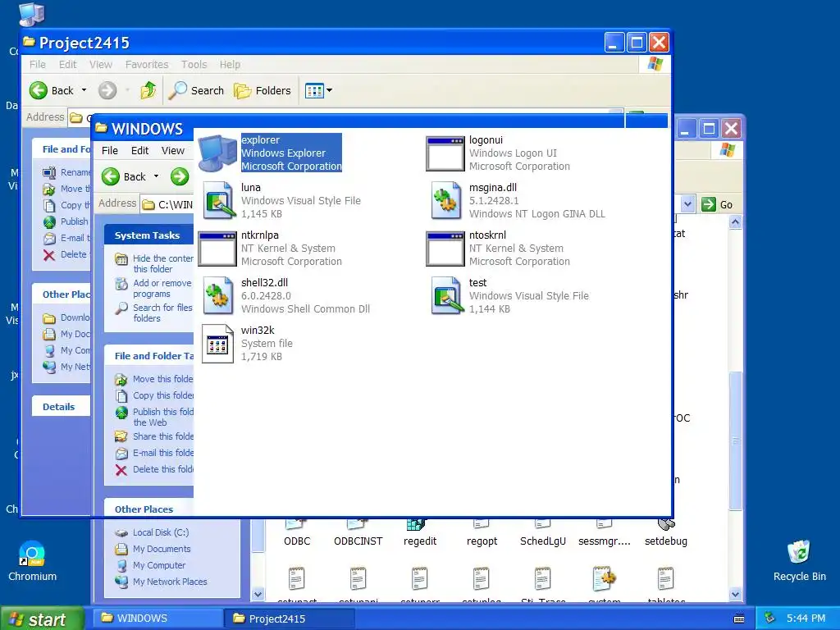The image size is (840, 630).
Task: Open Help menu in Project2415 window
Action: coord(230,64)
